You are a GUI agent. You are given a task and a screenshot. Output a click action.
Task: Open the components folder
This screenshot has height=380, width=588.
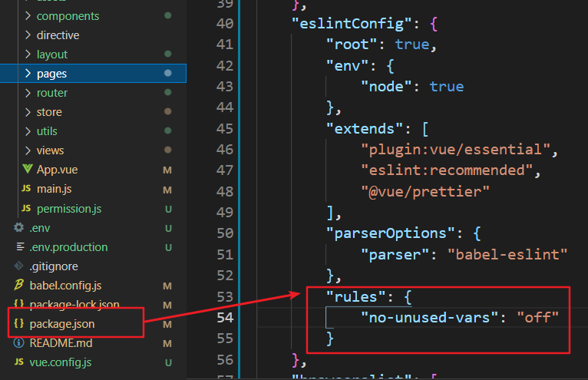pos(68,16)
